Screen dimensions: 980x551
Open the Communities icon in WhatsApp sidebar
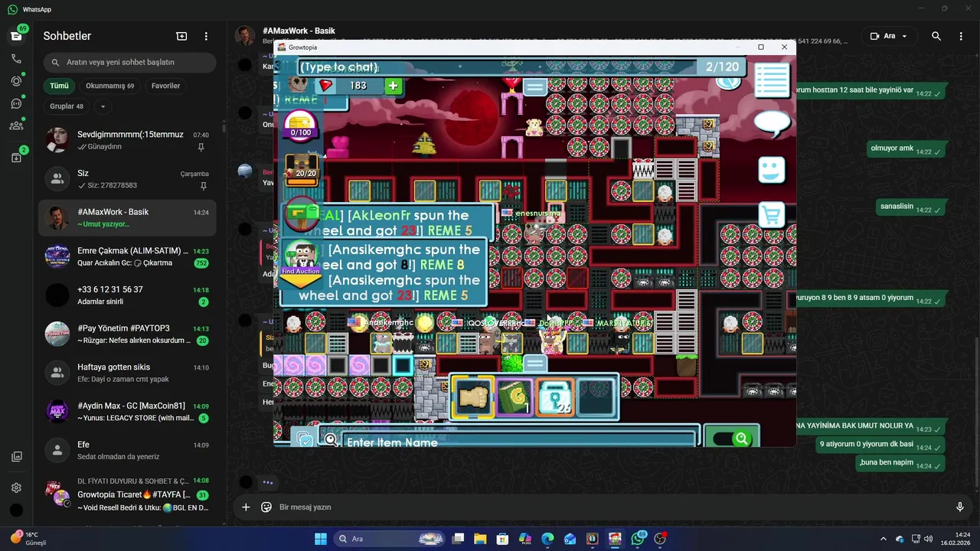coord(16,126)
